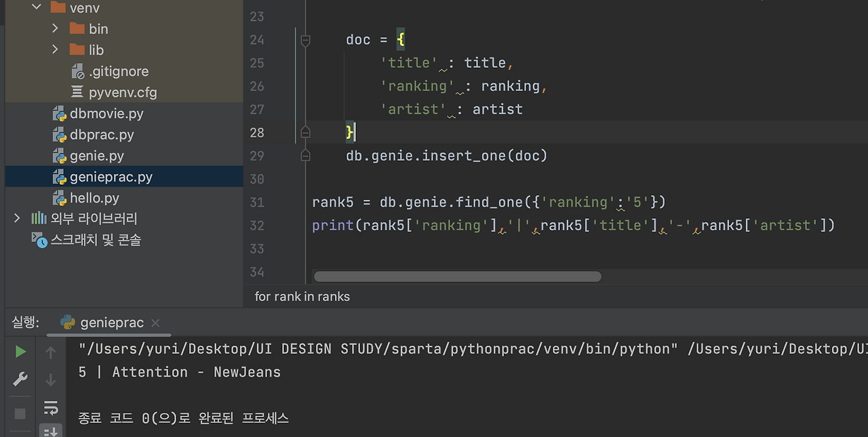Screen dimensions: 868x437
Task: Jump down the stack trace with down arrow
Action: [51, 379]
